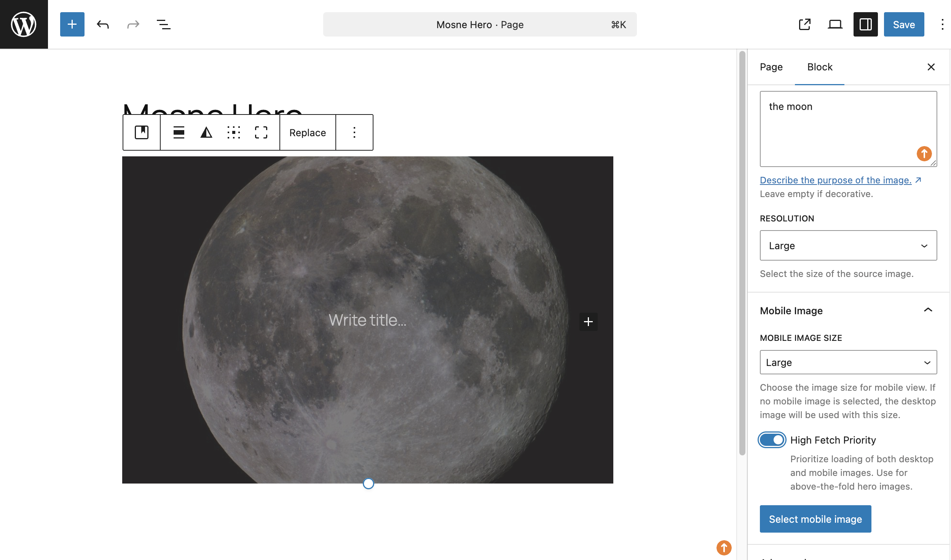Open block toolbar options three-dot menu
951x560 pixels.
(354, 132)
